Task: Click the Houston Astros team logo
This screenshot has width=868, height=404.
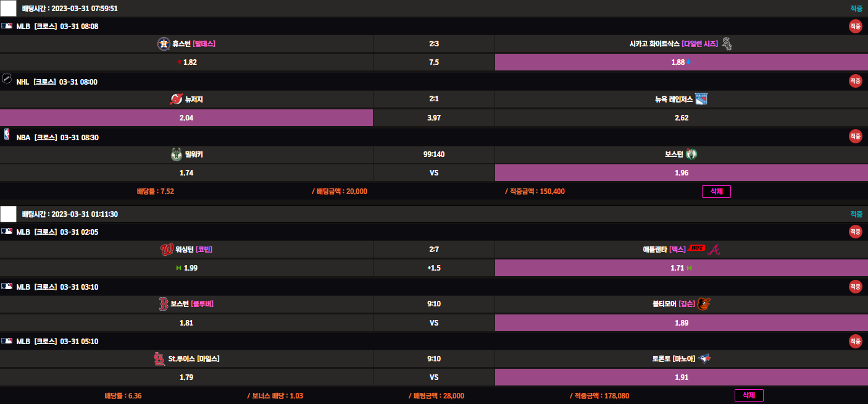Action: tap(164, 44)
